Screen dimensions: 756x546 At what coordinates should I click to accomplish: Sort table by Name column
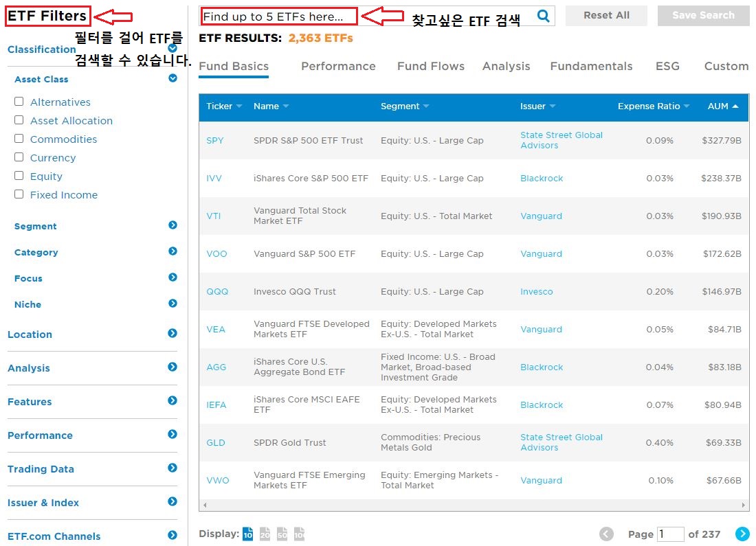pyautogui.click(x=271, y=106)
